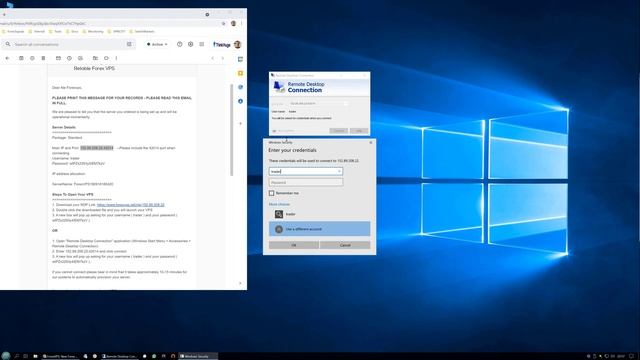This screenshot has height=360, width=640.
Task: Move email to folder icon
Action: (95, 58)
